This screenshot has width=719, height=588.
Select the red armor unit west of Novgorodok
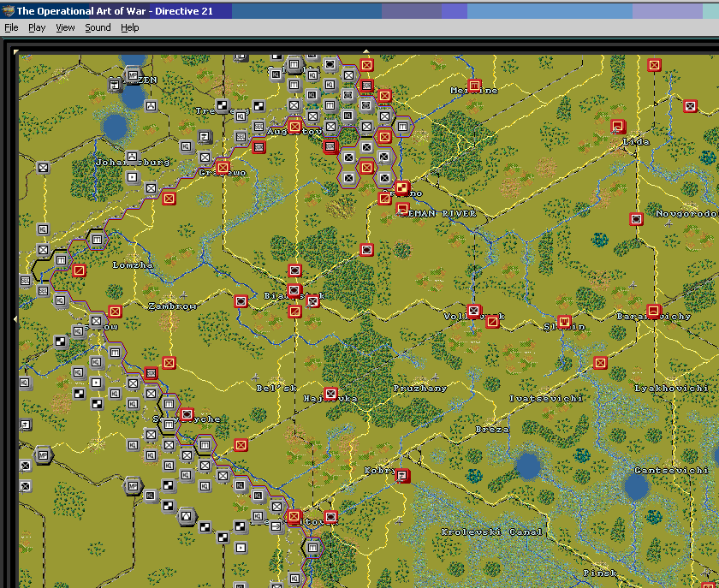[636, 219]
